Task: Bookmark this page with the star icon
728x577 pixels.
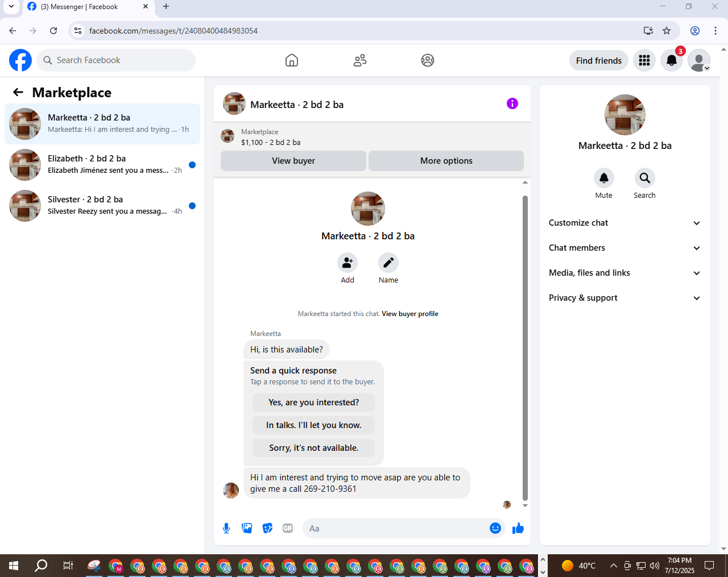Action: (667, 31)
